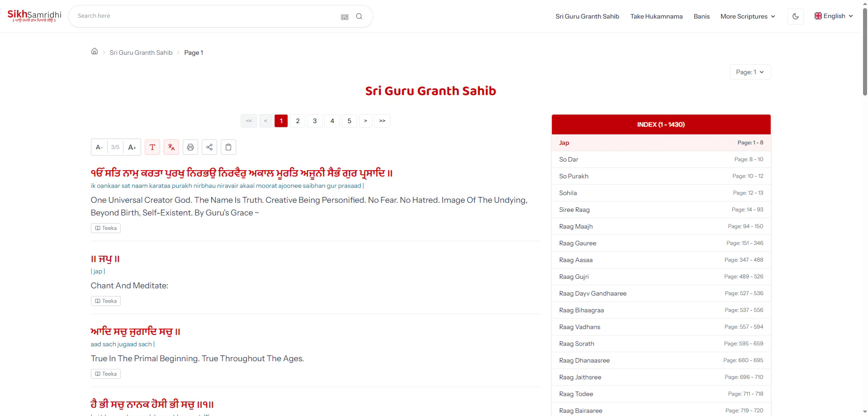Select Raag Dayv Gandhaaree in the index
The height and width of the screenshot is (416, 868).
pyautogui.click(x=661, y=293)
